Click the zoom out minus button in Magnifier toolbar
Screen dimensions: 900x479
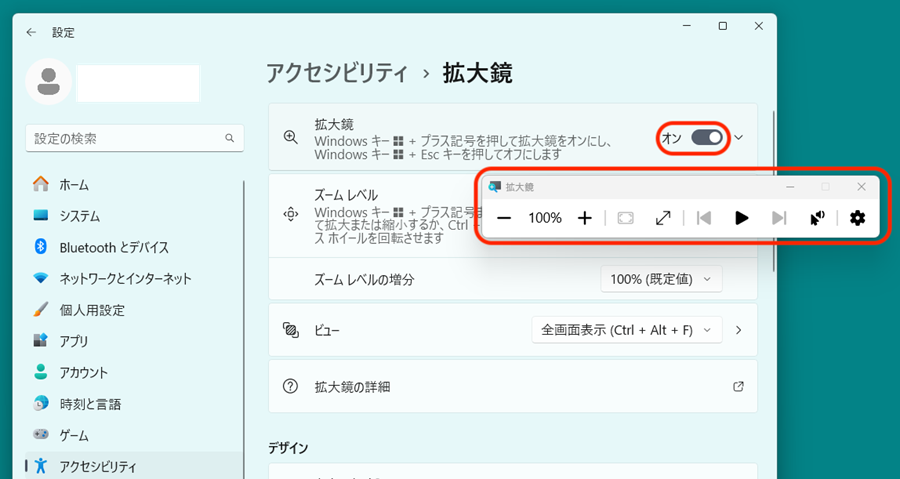(504, 218)
